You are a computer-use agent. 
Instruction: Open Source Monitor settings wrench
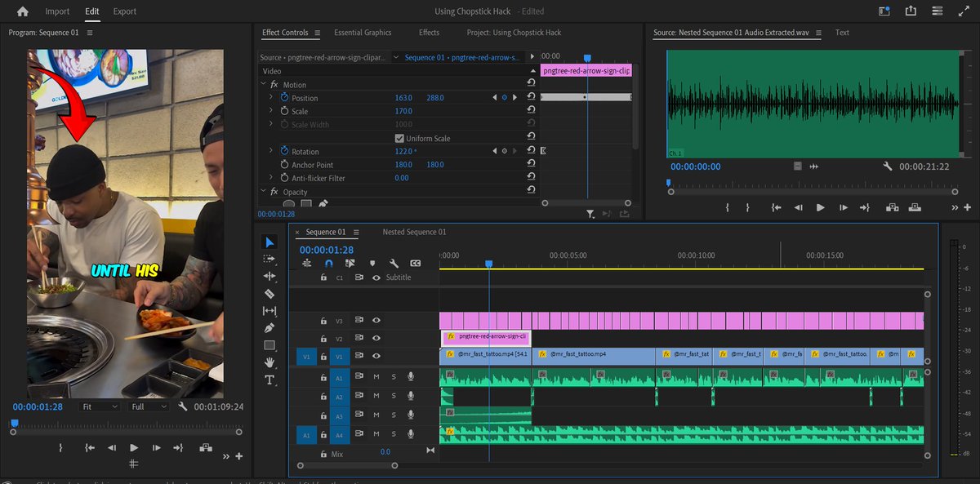point(887,167)
